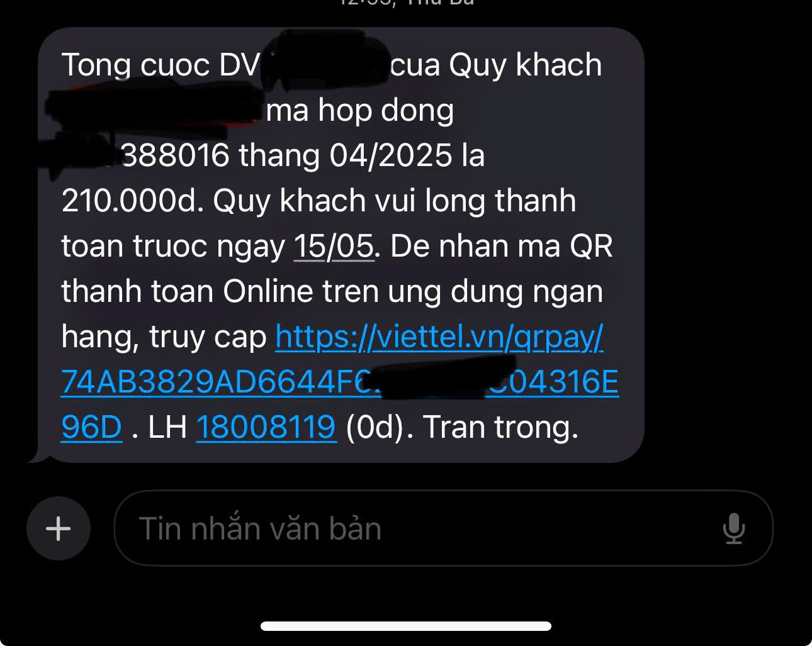Viewport: 812px width, 646px height.
Task: Focus the "Tin nhắn văn bản" message field
Action: click(x=443, y=528)
